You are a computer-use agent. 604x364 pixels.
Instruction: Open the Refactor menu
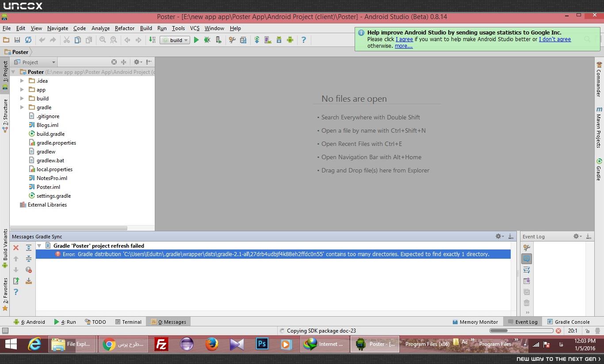point(125,28)
